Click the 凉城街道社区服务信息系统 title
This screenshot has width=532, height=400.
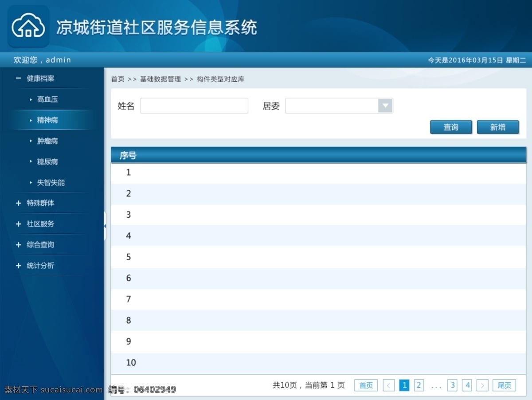pyautogui.click(x=156, y=27)
